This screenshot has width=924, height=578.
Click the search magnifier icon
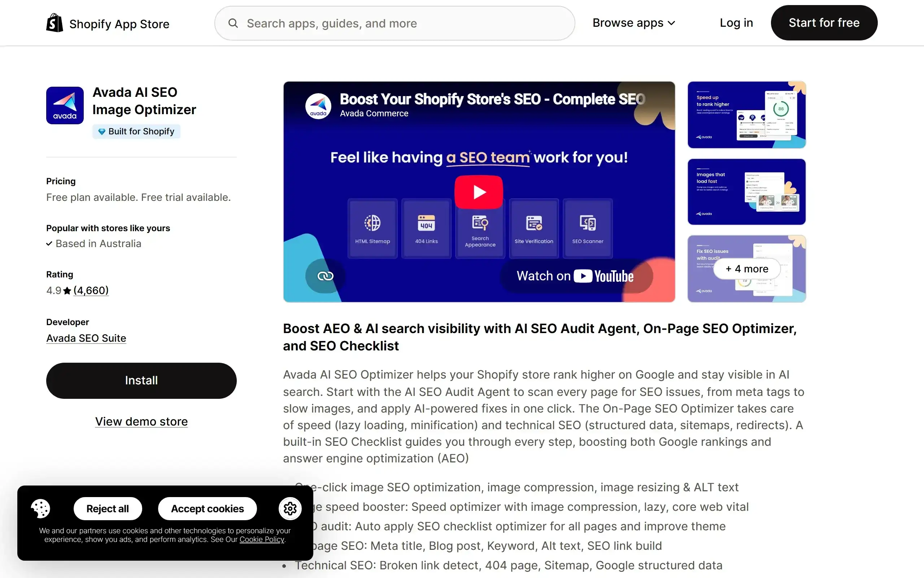pos(233,23)
